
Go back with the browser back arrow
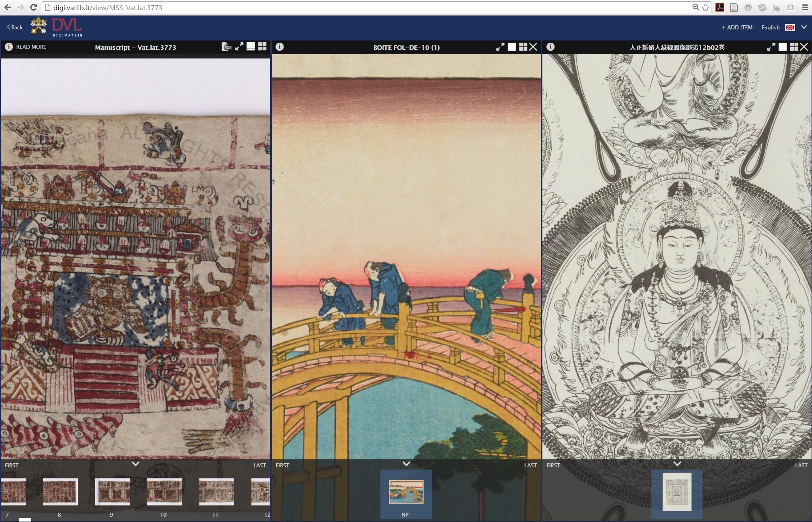(8, 7)
